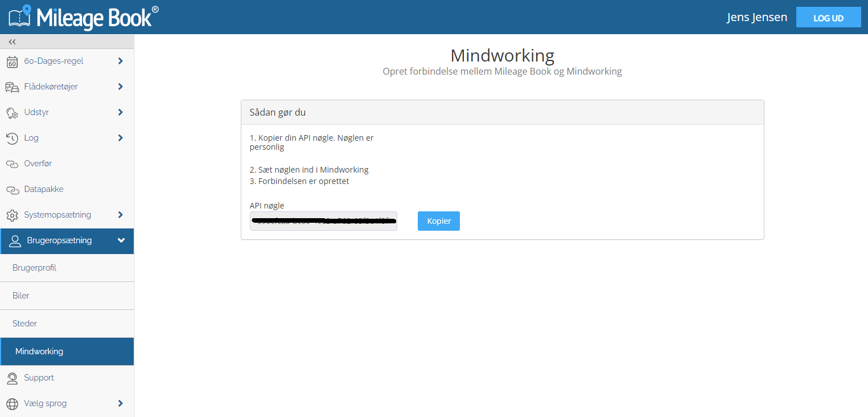Click the Vælg sprog globe icon
This screenshot has height=417, width=868.
click(x=12, y=403)
